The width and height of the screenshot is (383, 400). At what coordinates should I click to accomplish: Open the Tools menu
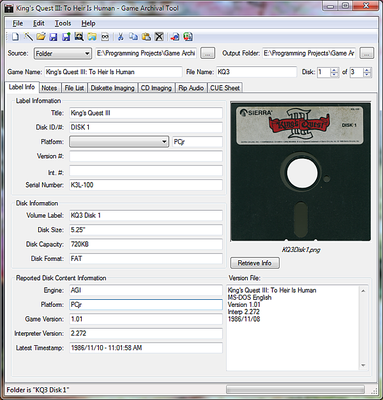click(x=63, y=23)
